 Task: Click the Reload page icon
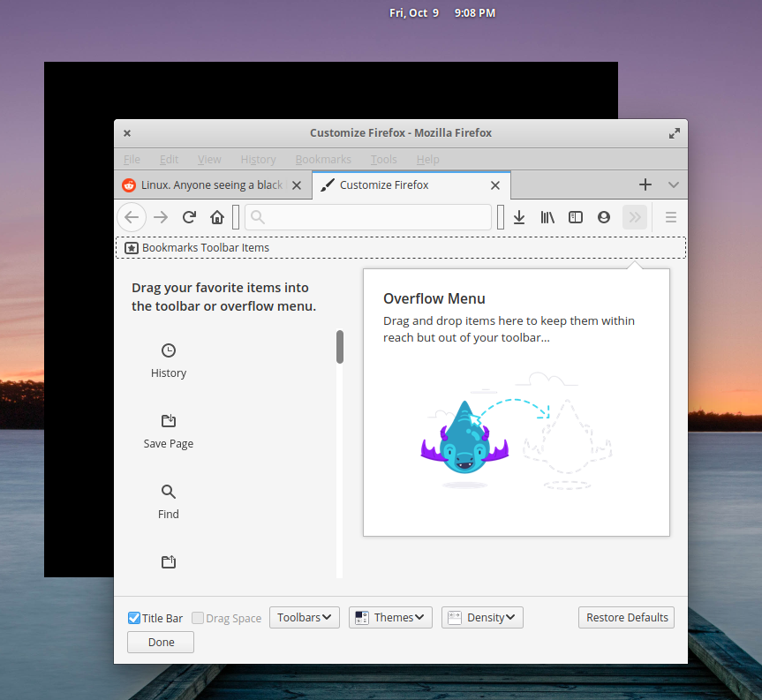click(x=189, y=217)
